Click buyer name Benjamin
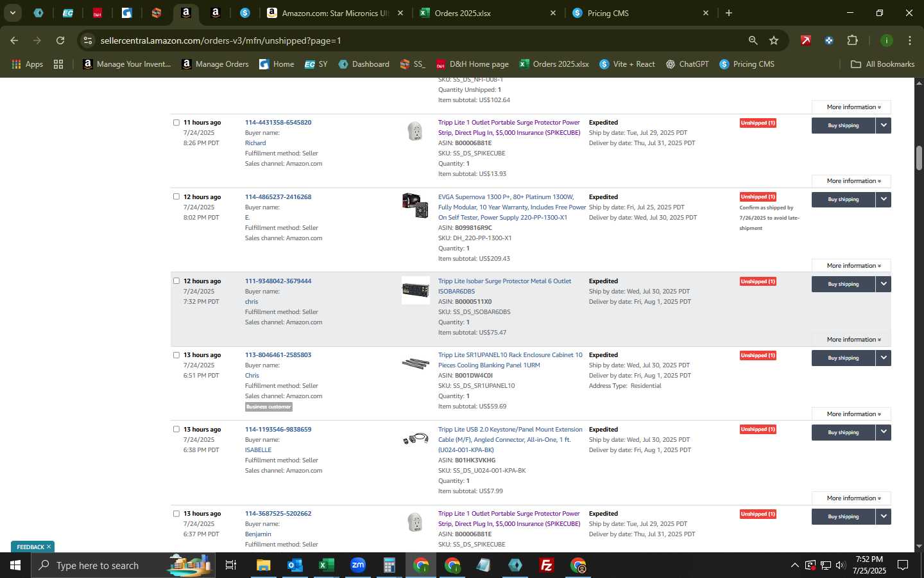The width and height of the screenshot is (924, 578). (x=258, y=534)
